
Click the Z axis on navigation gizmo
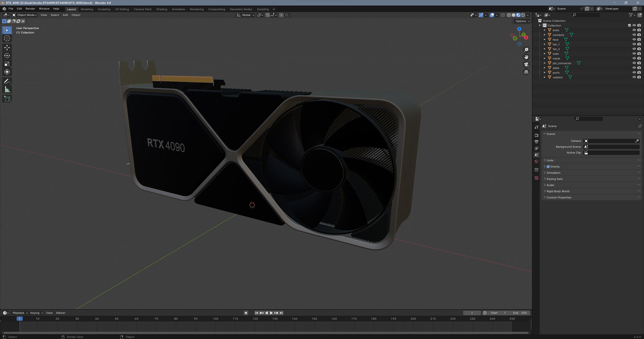click(519, 29)
